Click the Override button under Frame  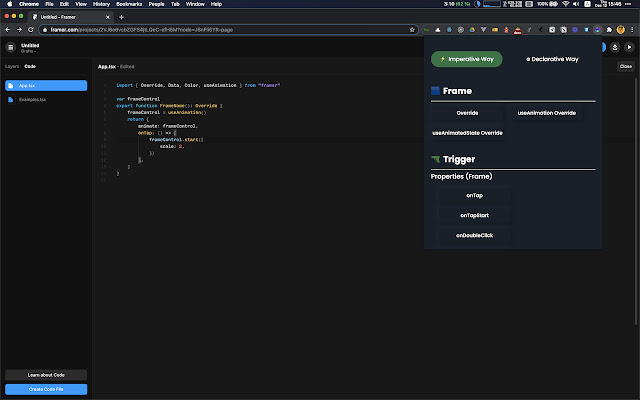pos(467,113)
